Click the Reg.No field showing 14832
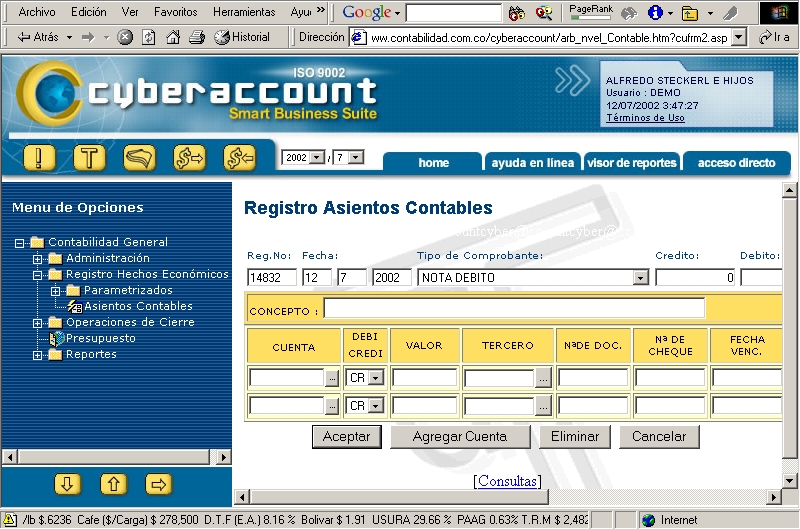Image resolution: width=800 pixels, height=529 pixels. [271, 278]
